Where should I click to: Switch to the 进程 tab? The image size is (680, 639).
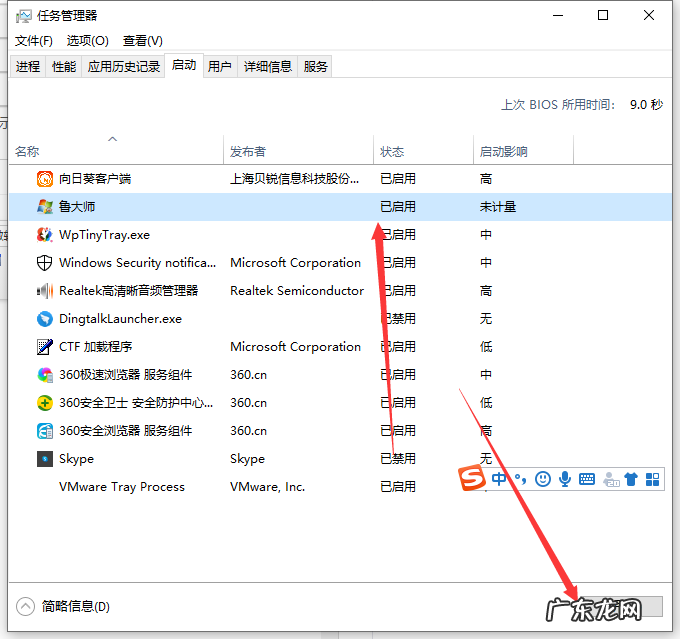[28, 66]
